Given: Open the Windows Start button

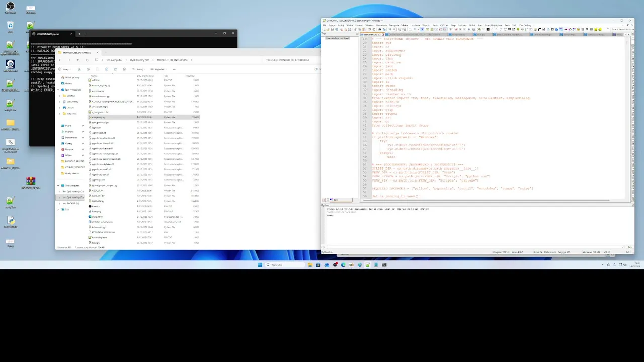Looking at the screenshot, I should click(260, 265).
